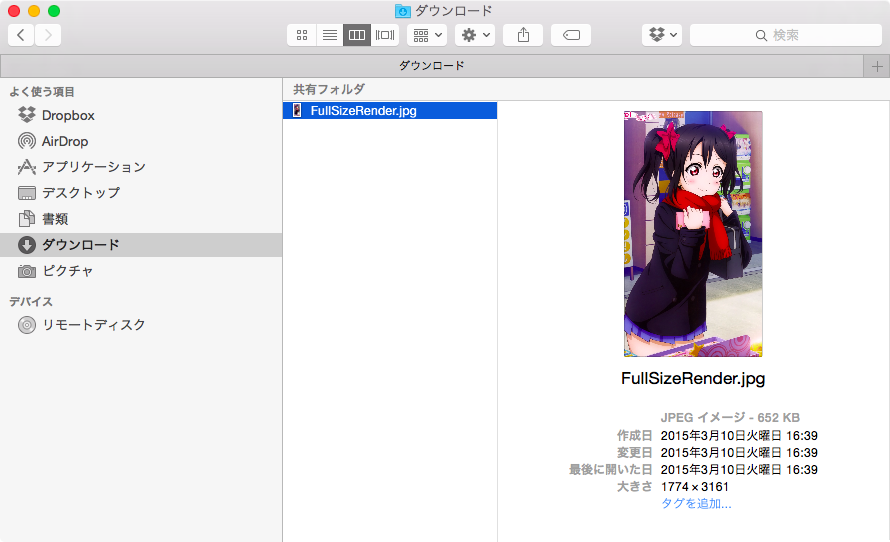This screenshot has width=890, height=542.
Task: Click the 1774 × 3161 dimensions value
Action: pos(695,487)
